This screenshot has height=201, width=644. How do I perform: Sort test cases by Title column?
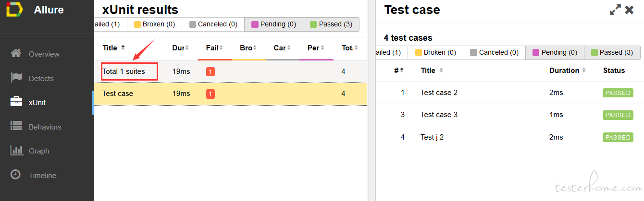(x=431, y=70)
